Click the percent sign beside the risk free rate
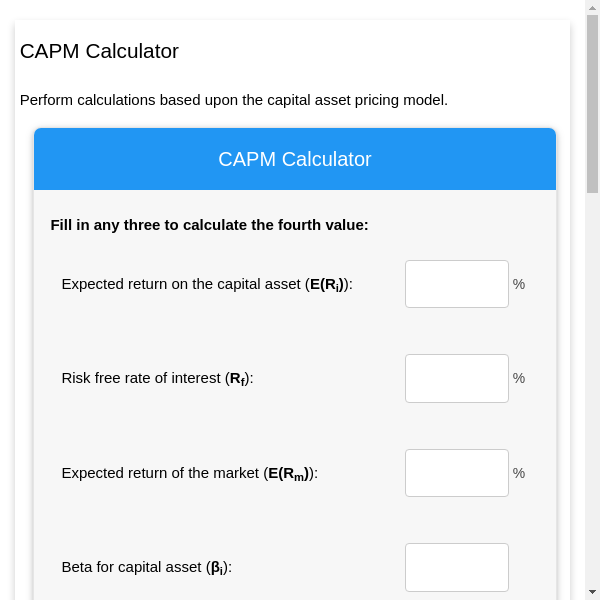The image size is (600, 600). tap(519, 378)
